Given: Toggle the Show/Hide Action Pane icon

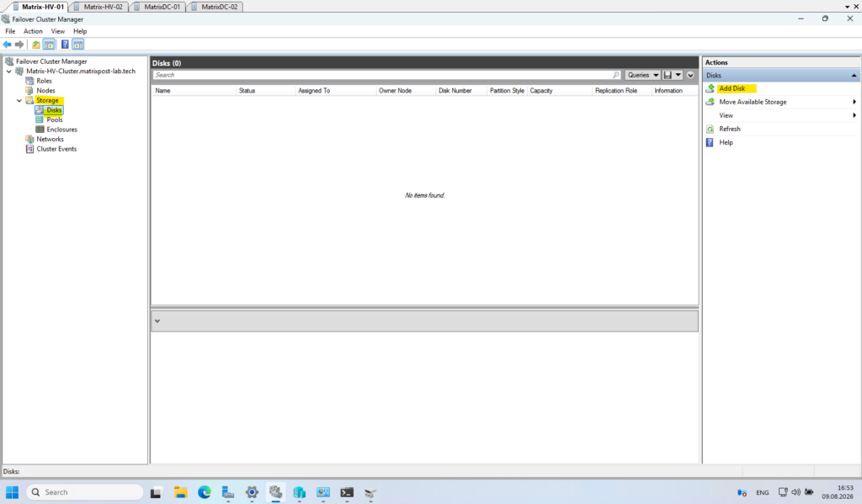Looking at the screenshot, I should [78, 45].
